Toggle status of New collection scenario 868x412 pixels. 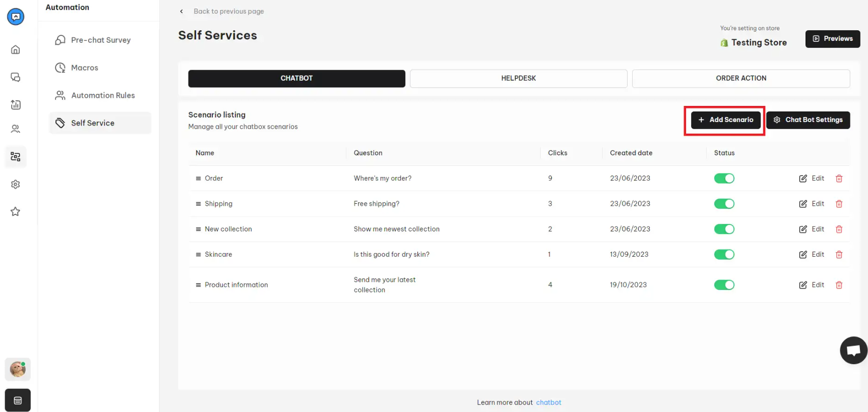click(724, 229)
